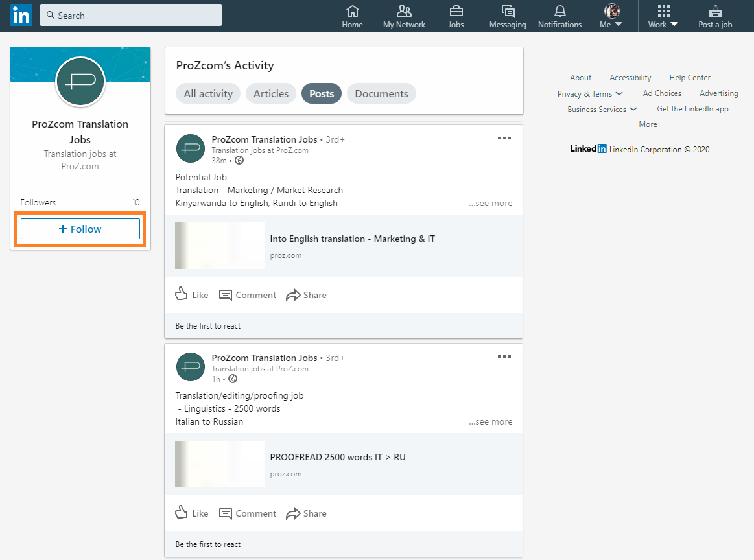Comment on the first post

[x=248, y=295]
